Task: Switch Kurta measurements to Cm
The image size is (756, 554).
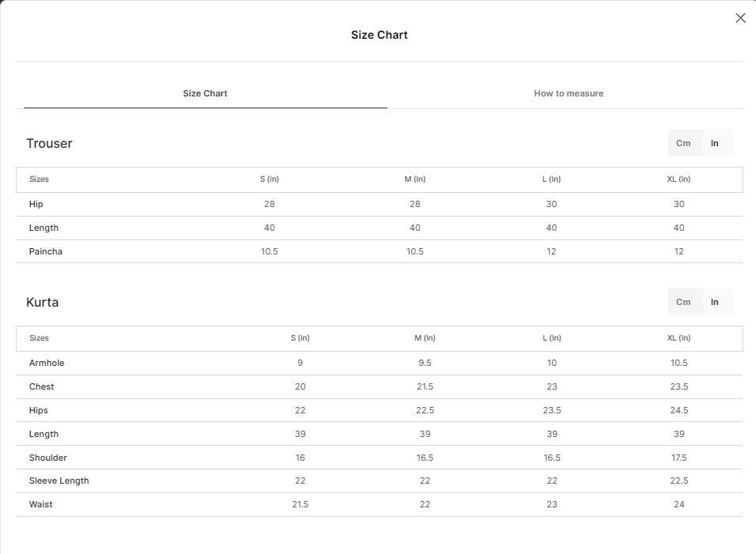Action: click(683, 302)
